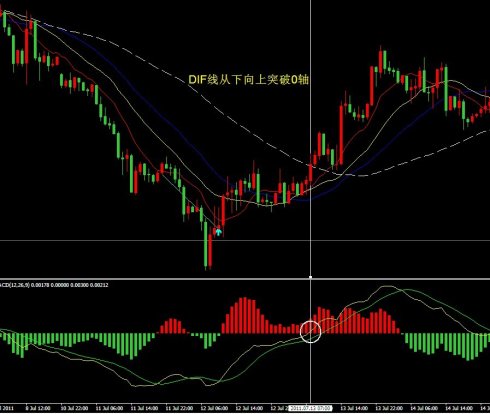This screenshot has width=490, height=414.
Task: Click the crosshair date label 2011.07.12 07:00
Action: (310, 408)
